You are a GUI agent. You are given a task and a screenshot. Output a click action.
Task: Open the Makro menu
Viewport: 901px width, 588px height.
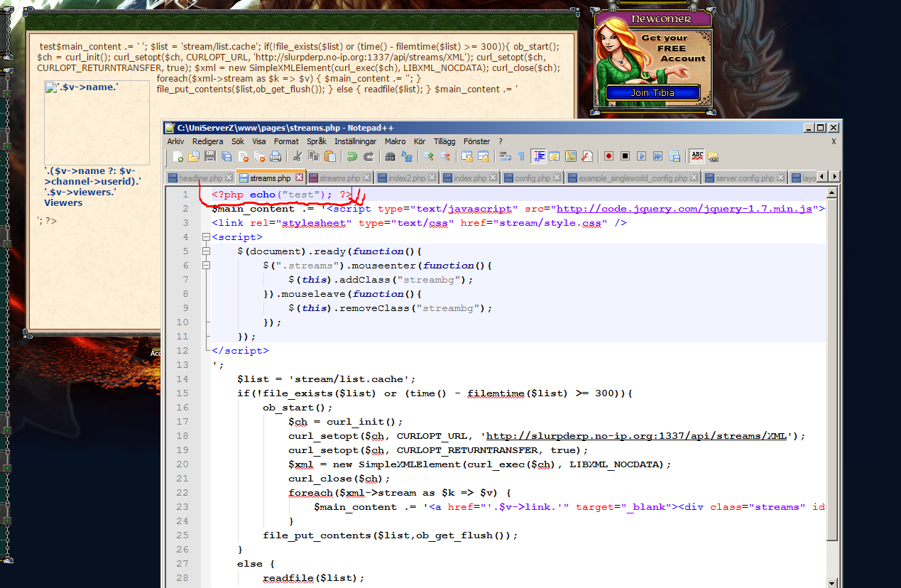tap(395, 141)
